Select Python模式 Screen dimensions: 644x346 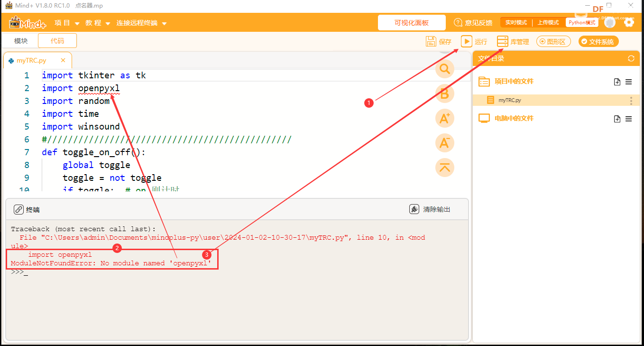[582, 22]
